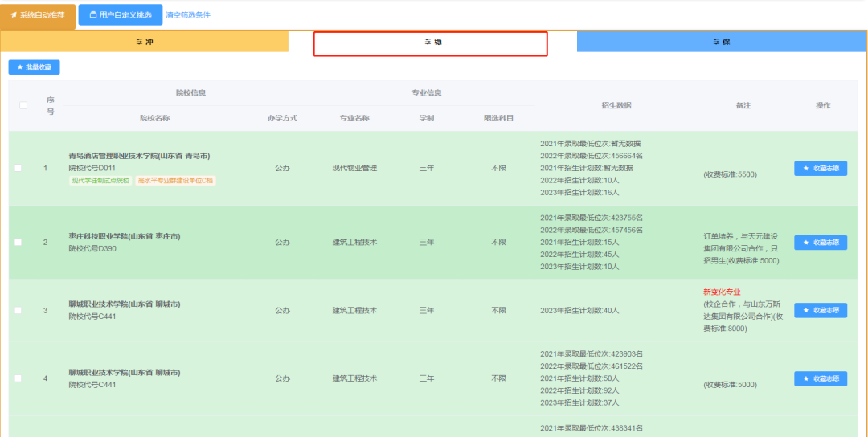This screenshot has width=868, height=437.
Task: Click the 批量收藏 star button
Action: [35, 67]
